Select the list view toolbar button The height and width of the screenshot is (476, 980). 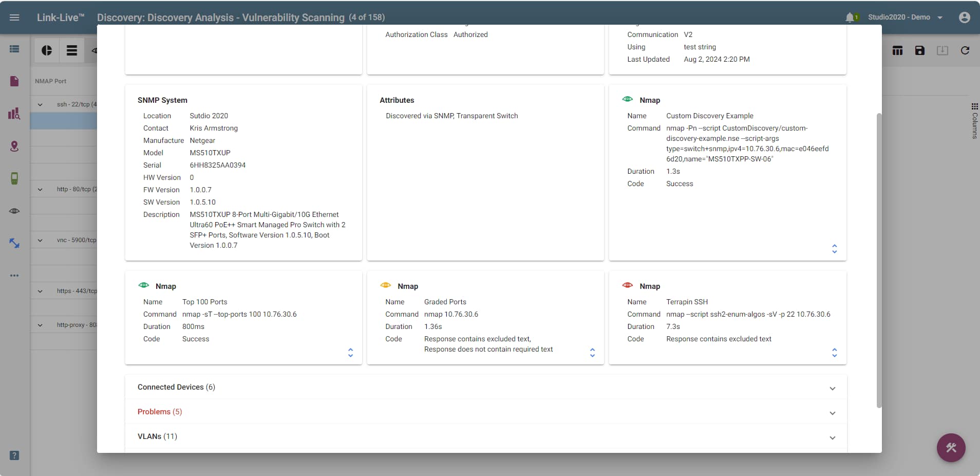(72, 50)
